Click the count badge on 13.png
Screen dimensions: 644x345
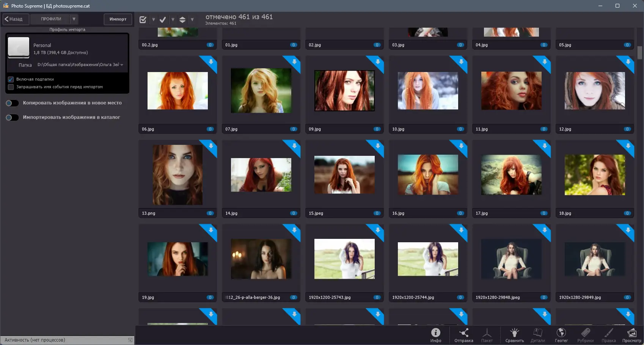pyautogui.click(x=210, y=213)
